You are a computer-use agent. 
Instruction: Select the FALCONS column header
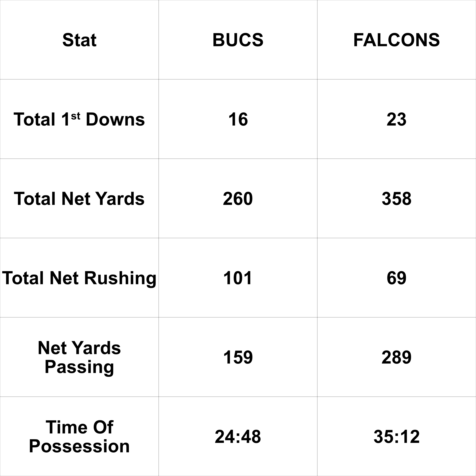pyautogui.click(x=396, y=40)
